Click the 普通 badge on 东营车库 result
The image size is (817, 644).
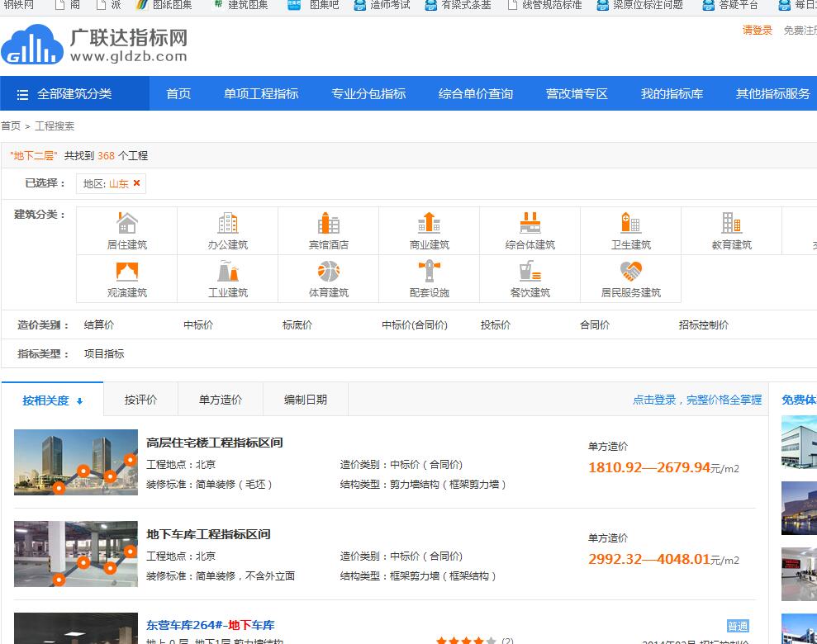(x=738, y=627)
